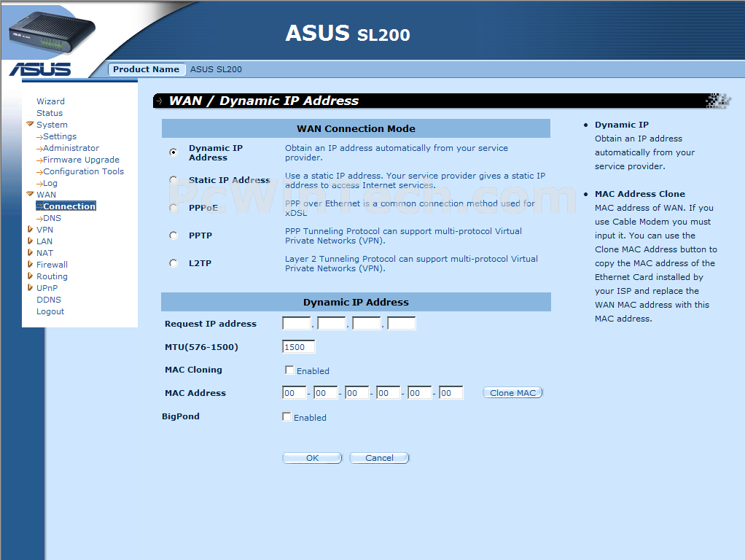Go to Administrator page
745x560 pixels.
coord(71,148)
